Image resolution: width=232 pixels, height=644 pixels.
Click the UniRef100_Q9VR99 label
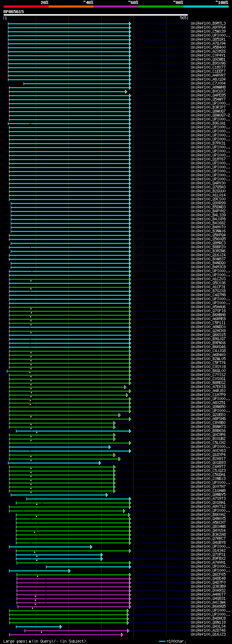coord(208,203)
